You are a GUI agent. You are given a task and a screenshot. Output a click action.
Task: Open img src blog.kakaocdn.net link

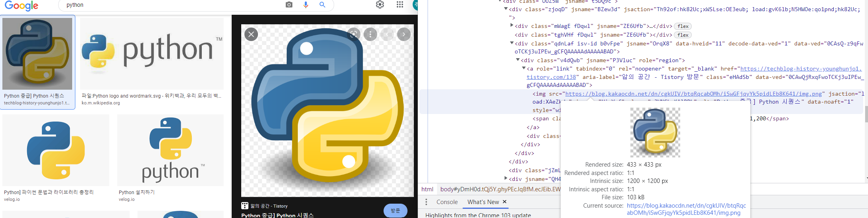pos(694,94)
